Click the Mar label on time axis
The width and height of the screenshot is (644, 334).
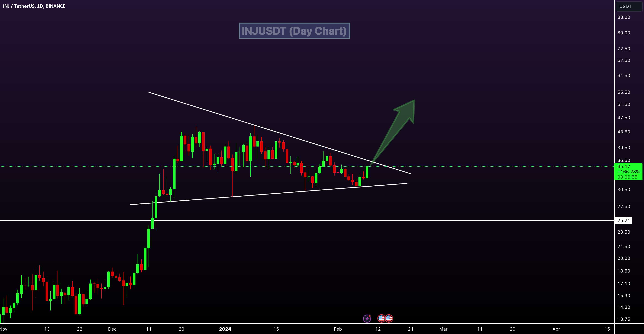click(443, 329)
